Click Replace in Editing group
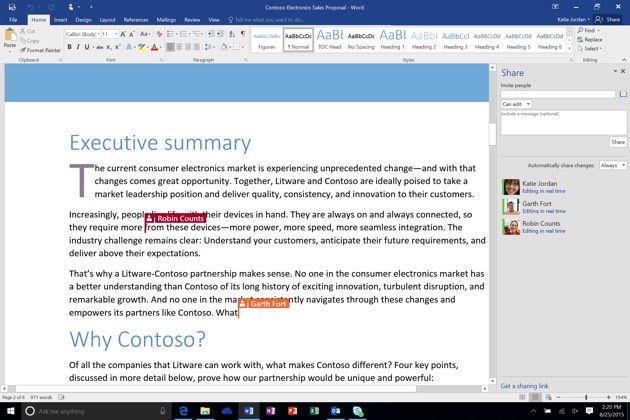Screen dimensions: 630x420 pos(590,39)
